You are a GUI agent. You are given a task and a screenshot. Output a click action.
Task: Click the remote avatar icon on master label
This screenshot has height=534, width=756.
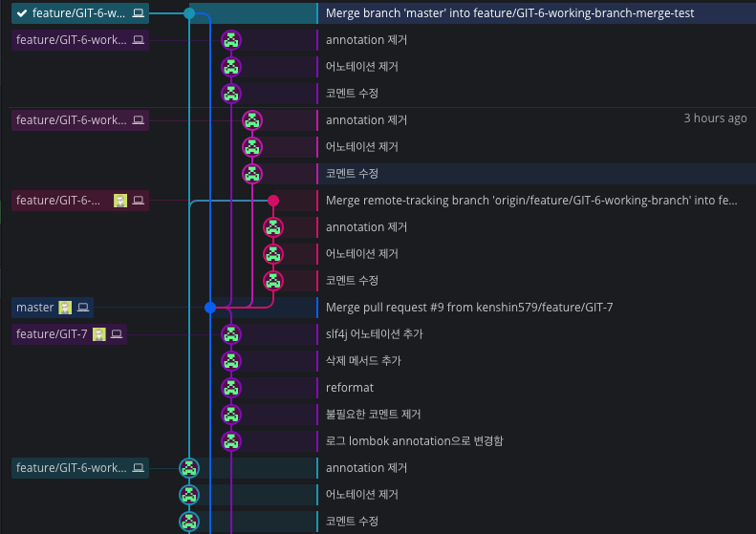point(65,308)
